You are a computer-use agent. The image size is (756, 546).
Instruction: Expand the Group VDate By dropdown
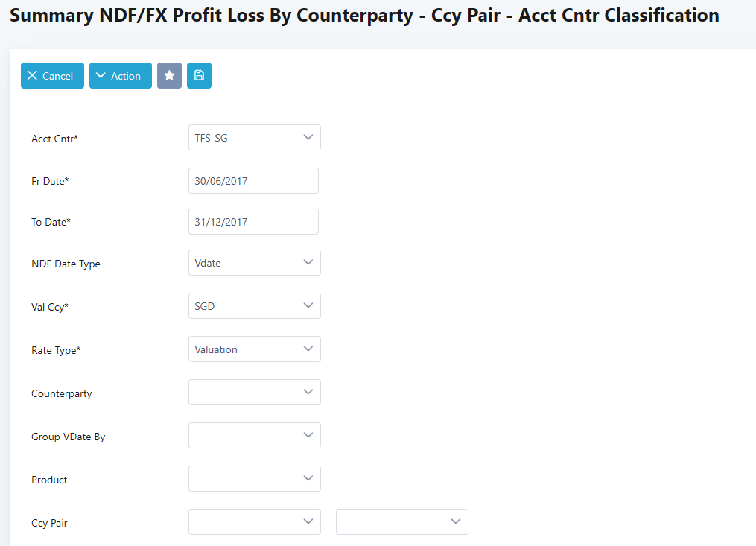click(254, 436)
